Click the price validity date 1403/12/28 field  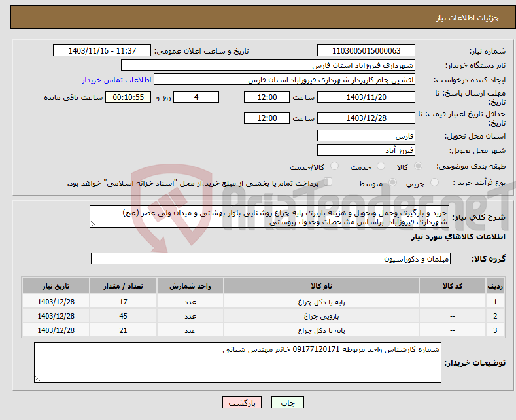[x=366, y=118]
